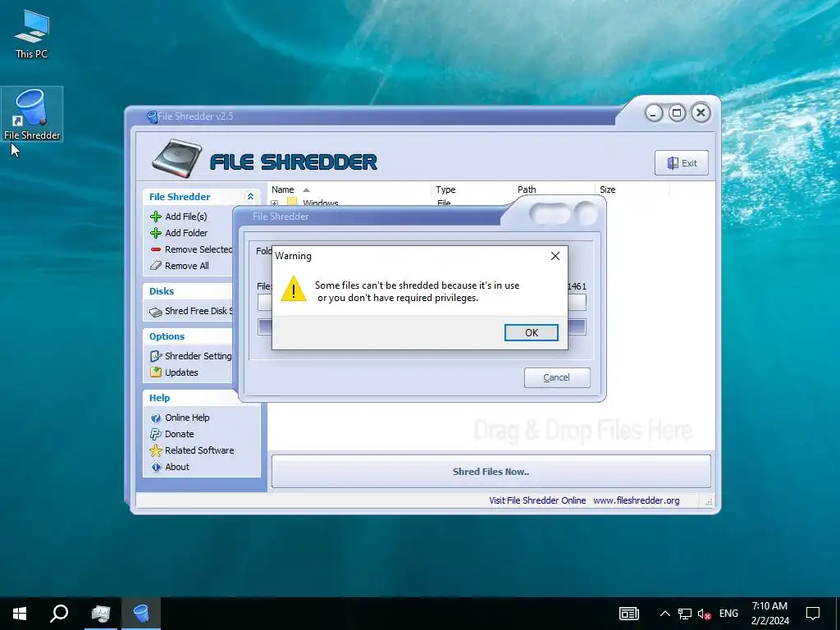Click the network status tray icon
The height and width of the screenshot is (630, 840).
pos(685,614)
